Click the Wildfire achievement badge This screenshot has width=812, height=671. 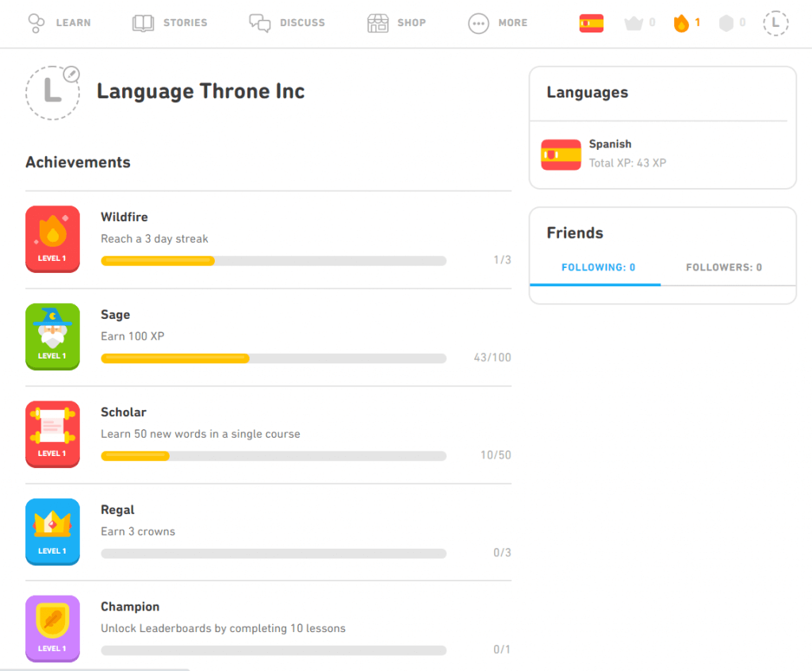click(52, 239)
